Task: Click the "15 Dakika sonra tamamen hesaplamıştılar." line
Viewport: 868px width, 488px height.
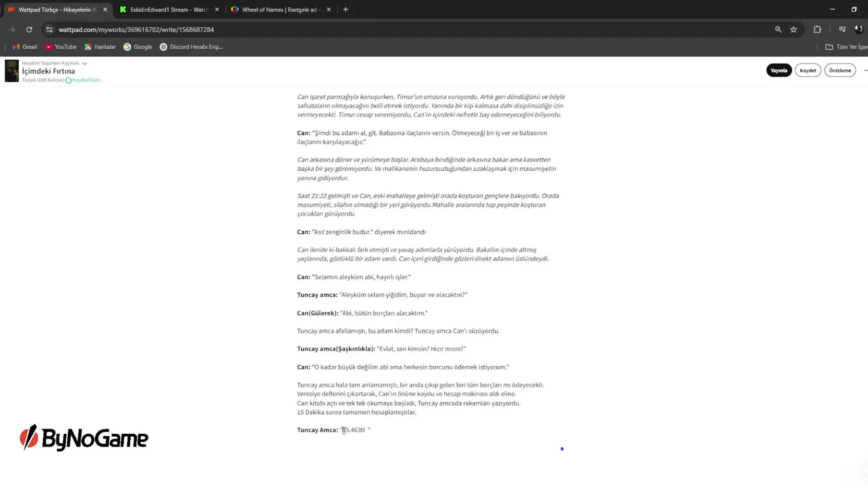Action: pos(357,412)
